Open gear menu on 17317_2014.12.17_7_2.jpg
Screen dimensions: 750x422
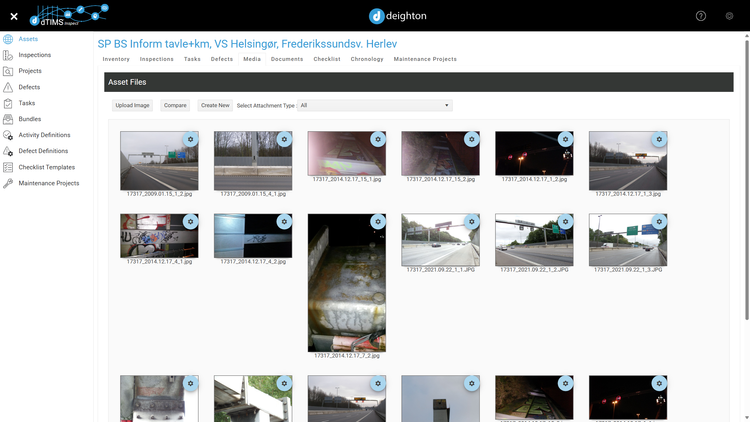click(378, 222)
